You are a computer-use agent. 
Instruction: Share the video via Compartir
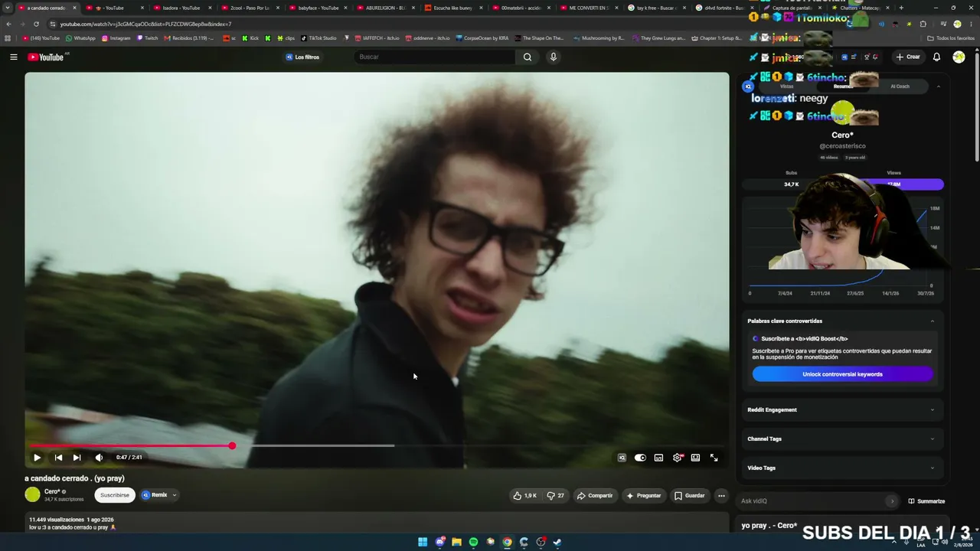tap(595, 495)
